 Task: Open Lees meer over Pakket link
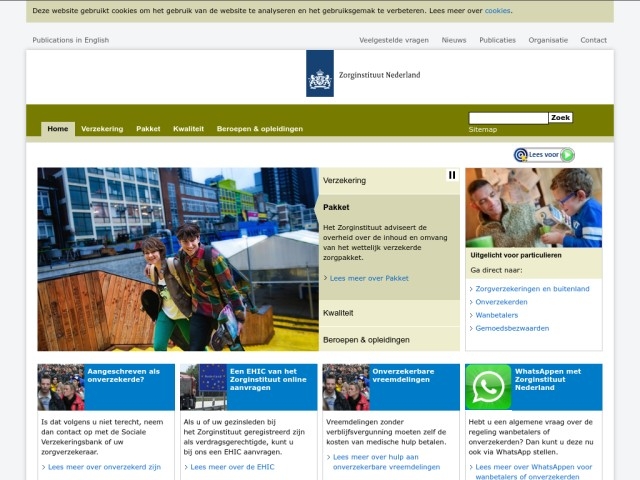(369, 278)
